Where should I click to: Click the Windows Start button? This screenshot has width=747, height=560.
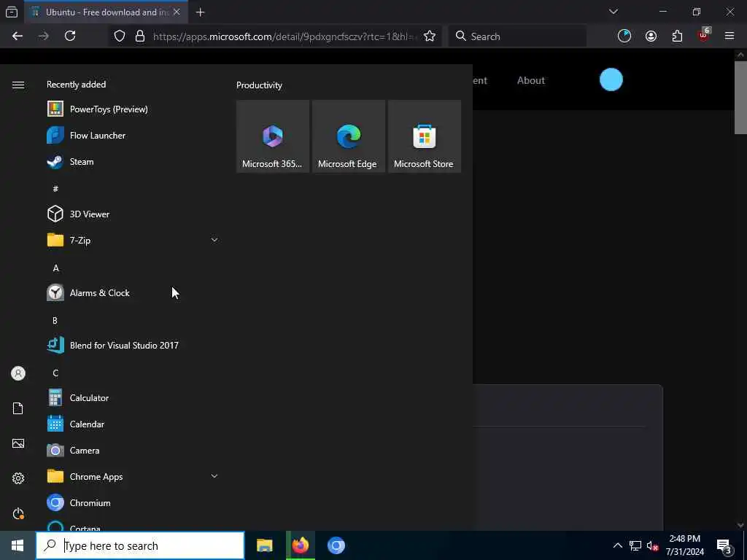pos(18,545)
